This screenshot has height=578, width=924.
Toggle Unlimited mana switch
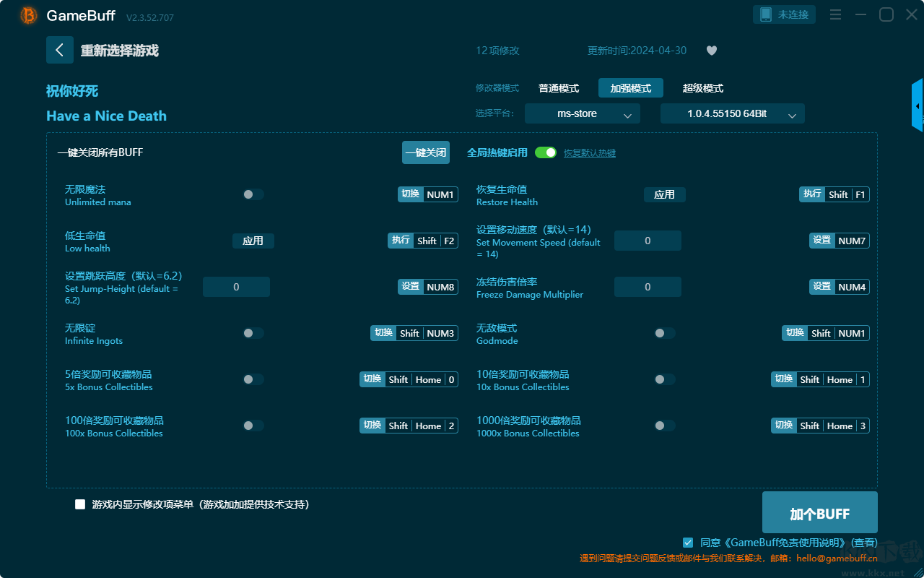coord(253,194)
